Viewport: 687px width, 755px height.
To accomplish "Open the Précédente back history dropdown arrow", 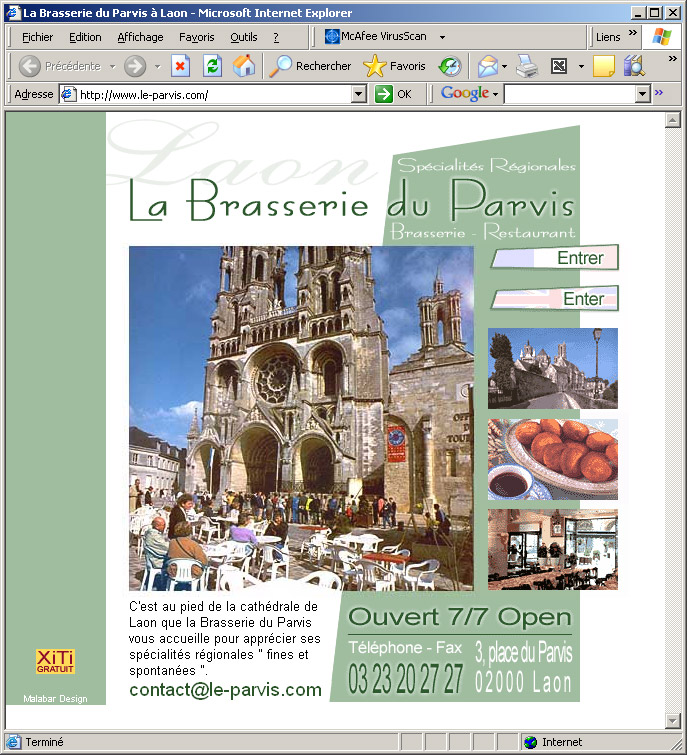I will click(112, 66).
